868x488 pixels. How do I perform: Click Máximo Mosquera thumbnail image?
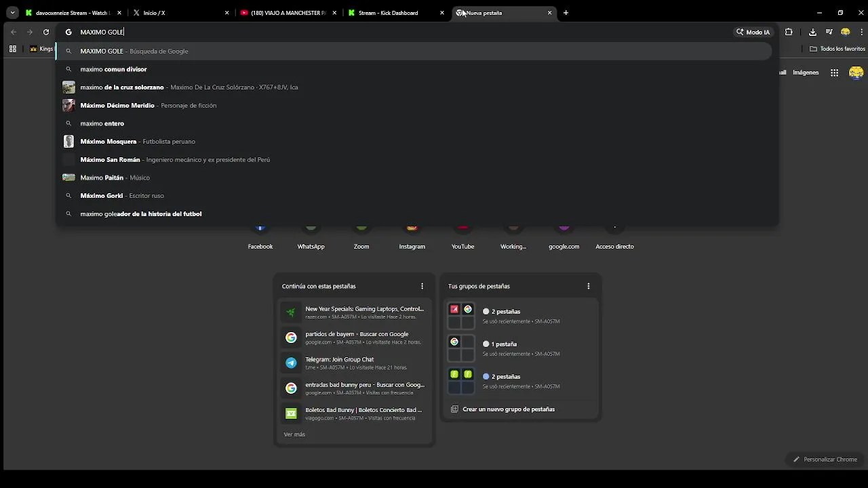(68, 141)
